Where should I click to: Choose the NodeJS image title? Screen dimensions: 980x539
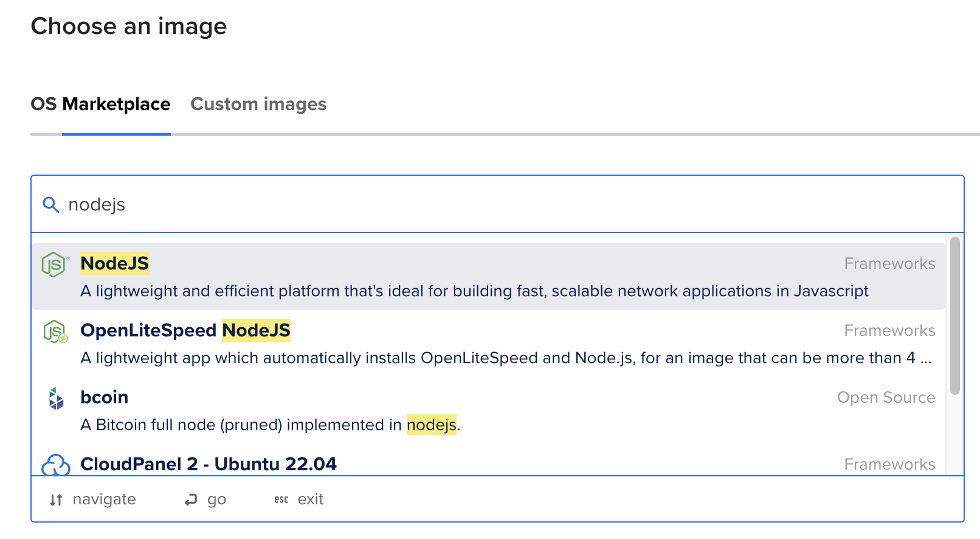114,263
